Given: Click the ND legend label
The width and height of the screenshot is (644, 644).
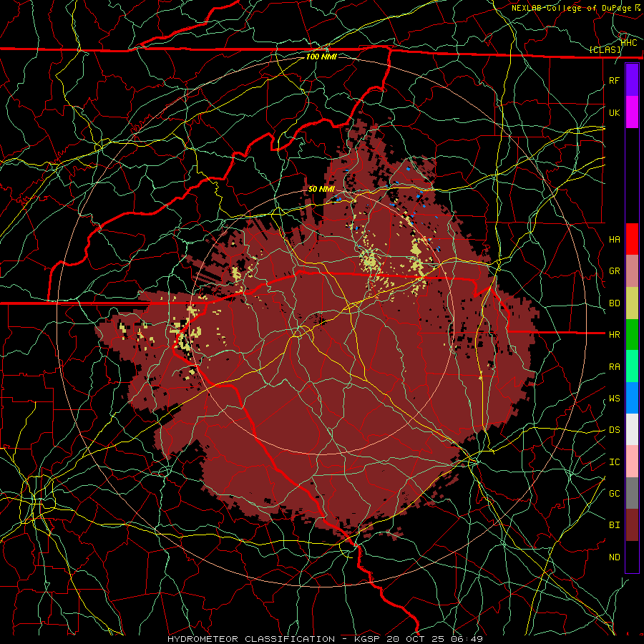Looking at the screenshot, I should (614, 557).
